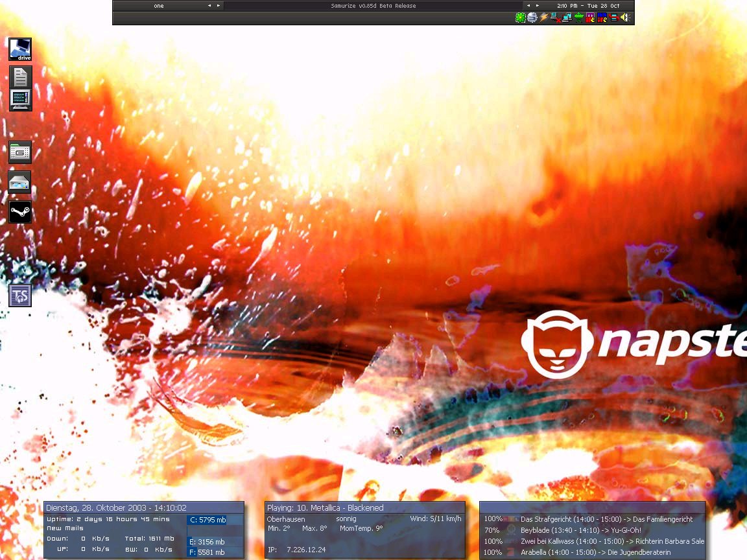Click the Beyblade (13:40 - 14:10) listing
Screen dimensions: 747x560
[581, 530]
